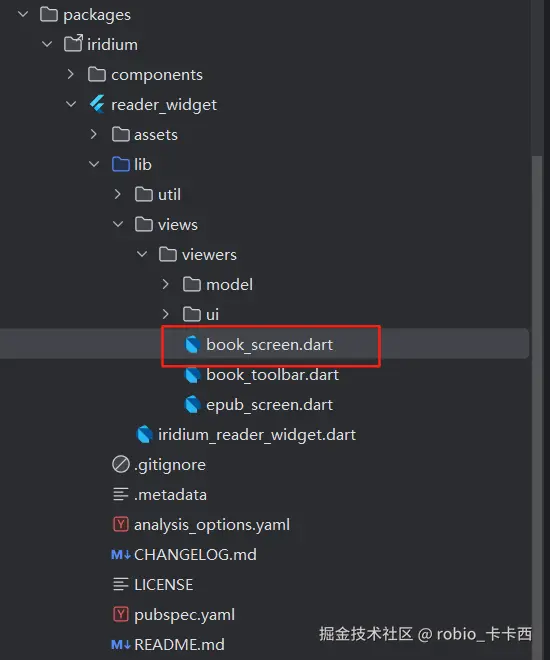Expand the assets folder chevron

[94, 134]
